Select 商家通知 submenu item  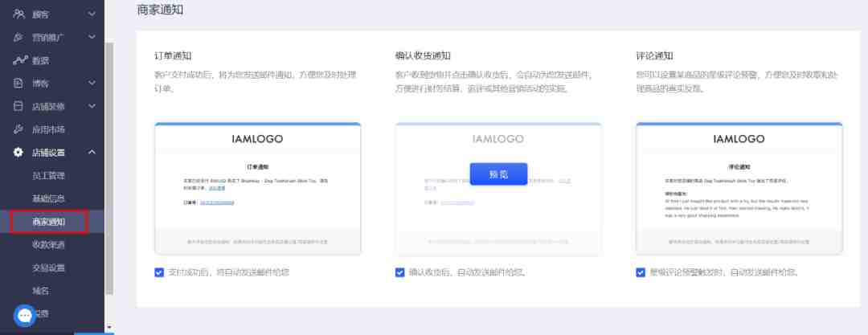[x=49, y=222]
